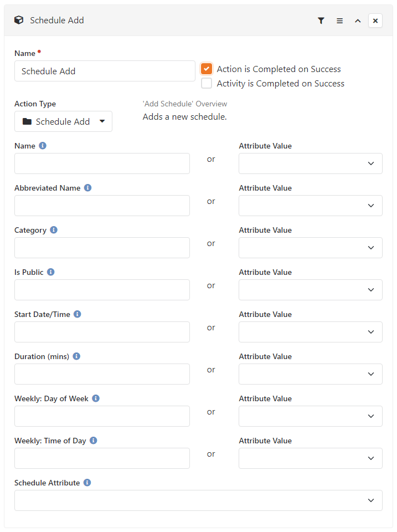Show info tooltip for Weekly: Day of Week
This screenshot has height=532, width=397.
(96, 398)
